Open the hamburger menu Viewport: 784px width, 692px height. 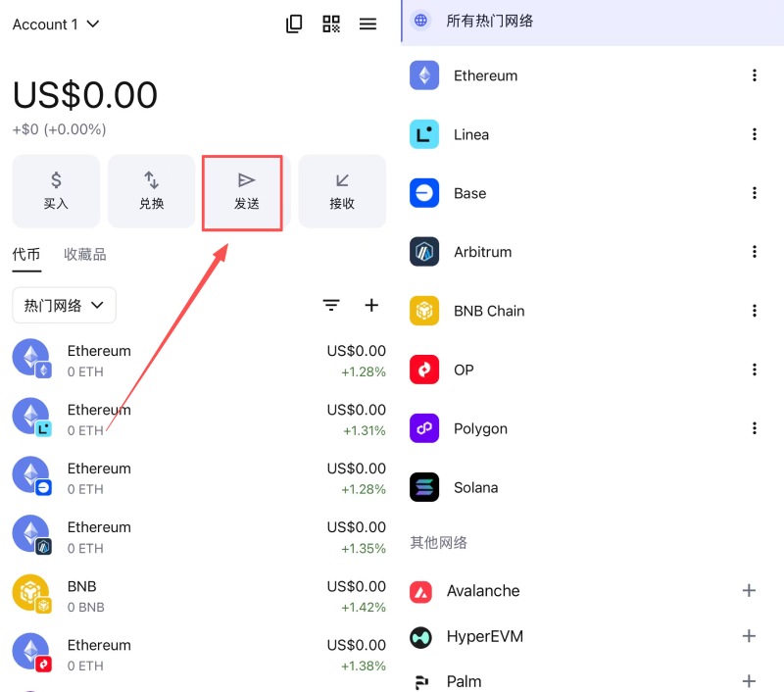coord(368,24)
